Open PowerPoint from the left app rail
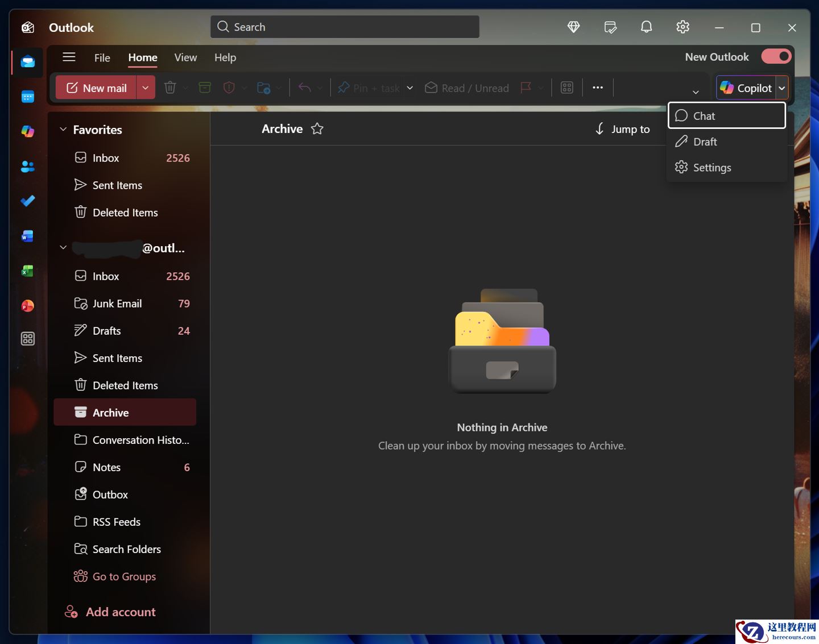Image resolution: width=819 pixels, height=644 pixels. point(27,306)
